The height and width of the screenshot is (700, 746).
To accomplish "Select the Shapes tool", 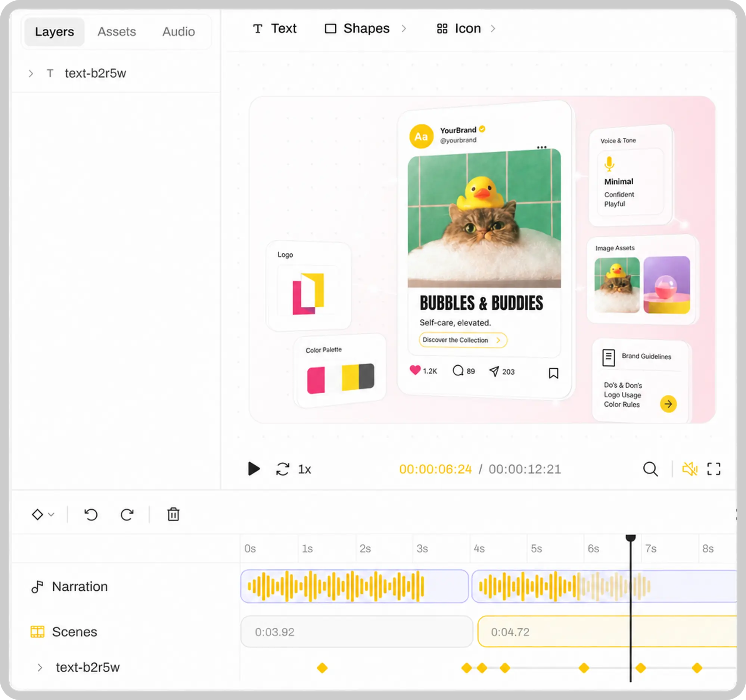I will tap(357, 28).
